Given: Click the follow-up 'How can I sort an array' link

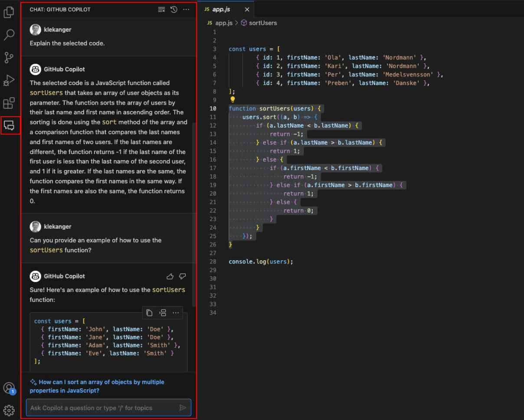Looking at the screenshot, I should coord(97,387).
